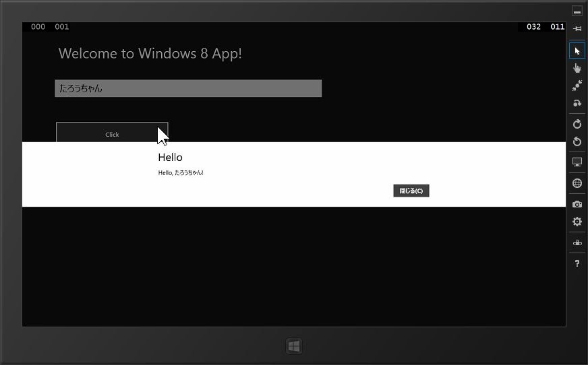Focus the たろうちゃん text input field

point(188,88)
